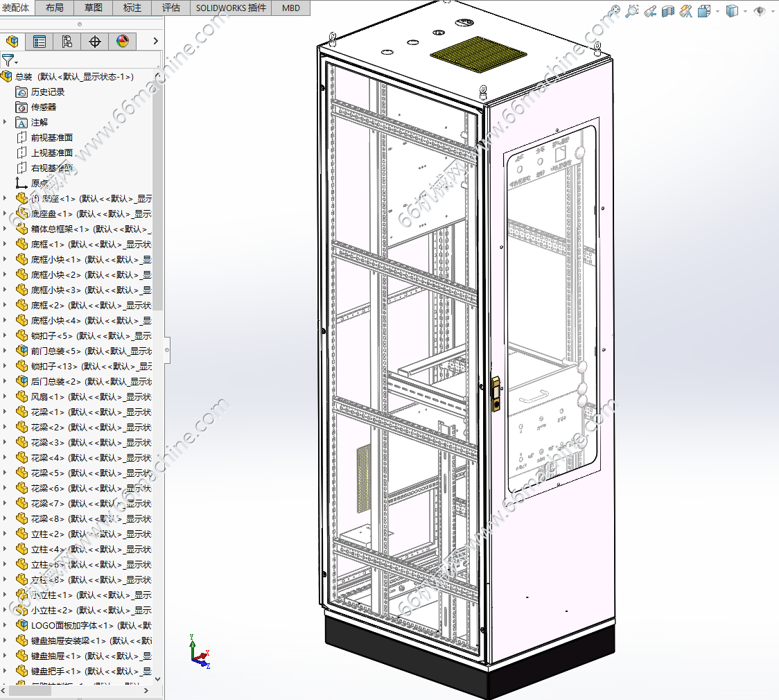
Task: Activate the Section View tool
Action: tap(668, 11)
